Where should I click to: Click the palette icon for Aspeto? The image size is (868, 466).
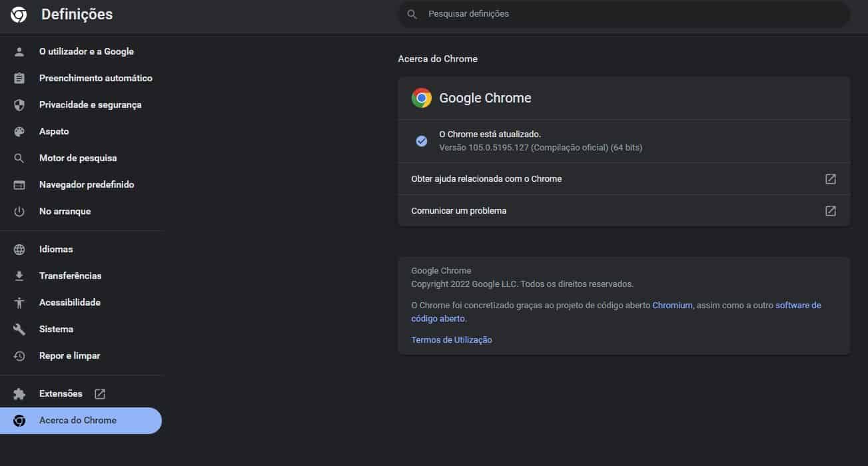[x=19, y=131]
